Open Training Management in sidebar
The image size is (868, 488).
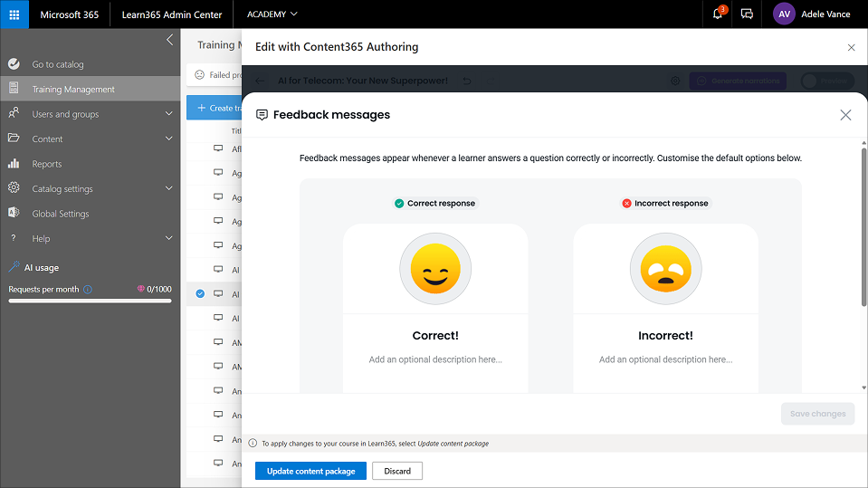click(x=73, y=90)
